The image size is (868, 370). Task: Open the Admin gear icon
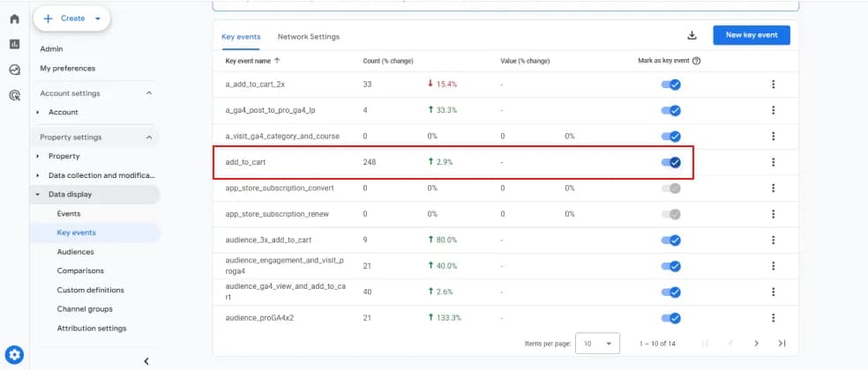[14, 354]
